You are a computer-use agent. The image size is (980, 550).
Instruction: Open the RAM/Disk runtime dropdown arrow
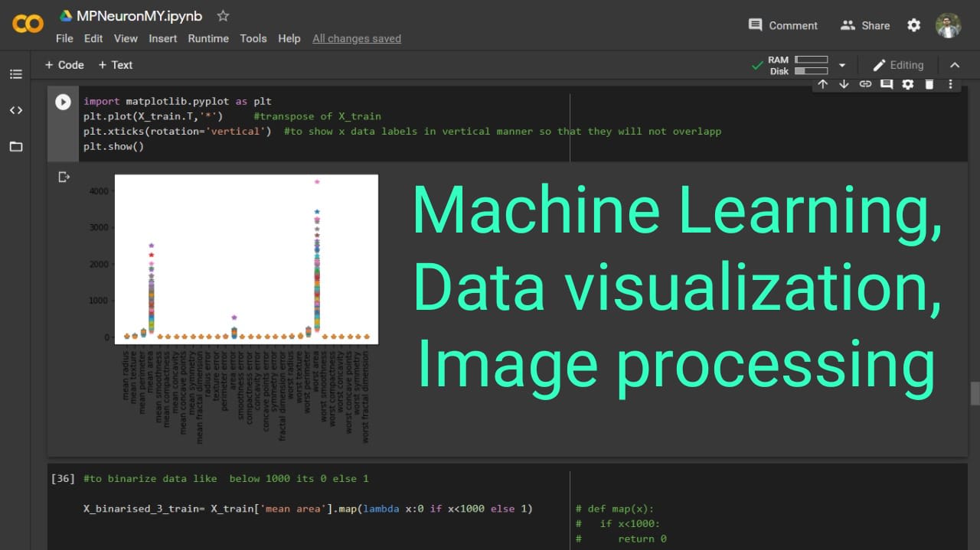pos(842,66)
